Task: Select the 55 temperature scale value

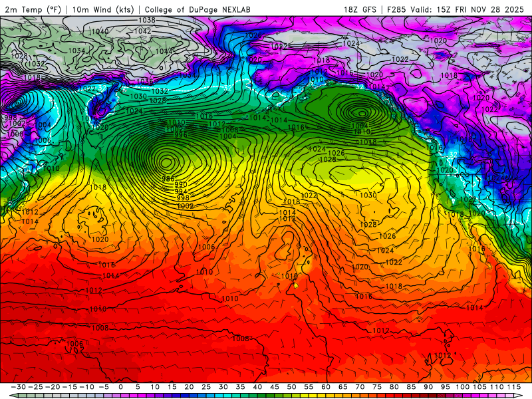Action: pos(309,387)
